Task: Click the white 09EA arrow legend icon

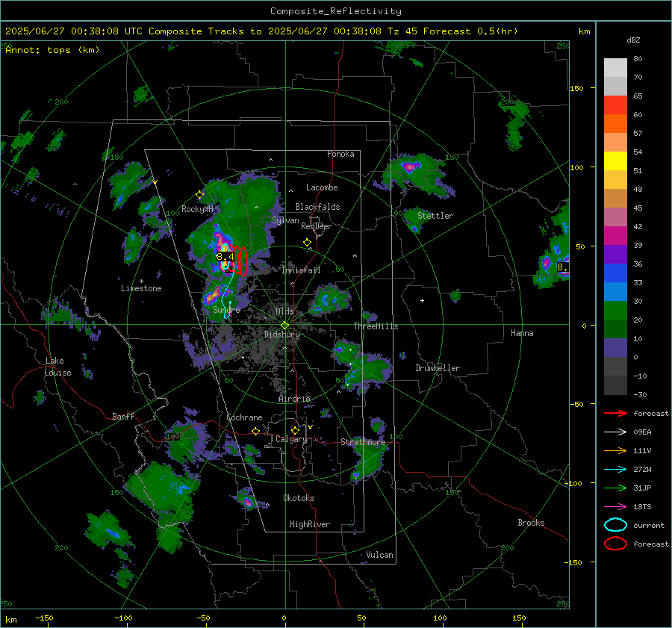Action: pyautogui.click(x=615, y=432)
